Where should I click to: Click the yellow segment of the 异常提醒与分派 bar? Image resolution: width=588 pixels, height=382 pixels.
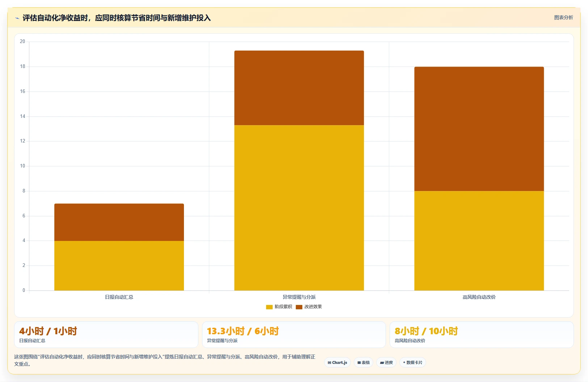[x=299, y=208]
